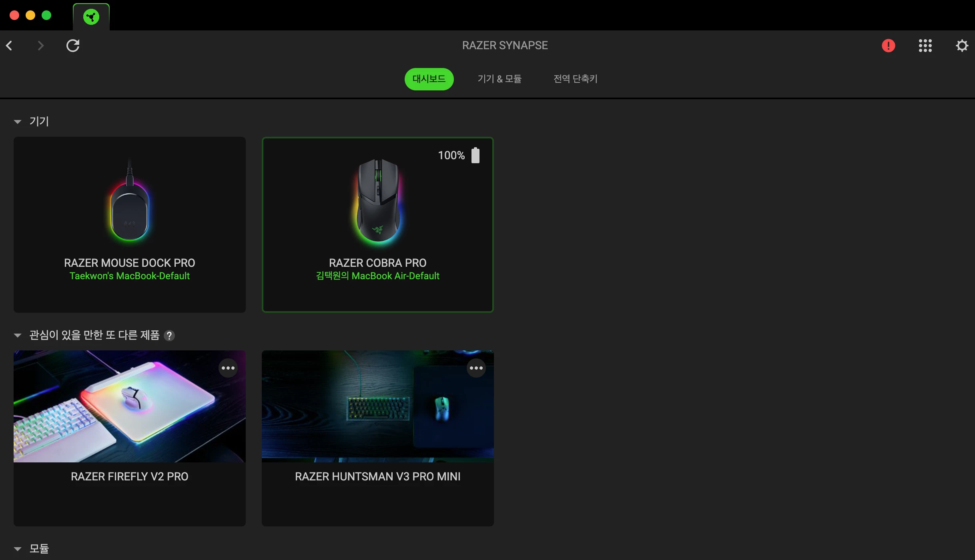Collapse the 기기 section

(x=18, y=122)
